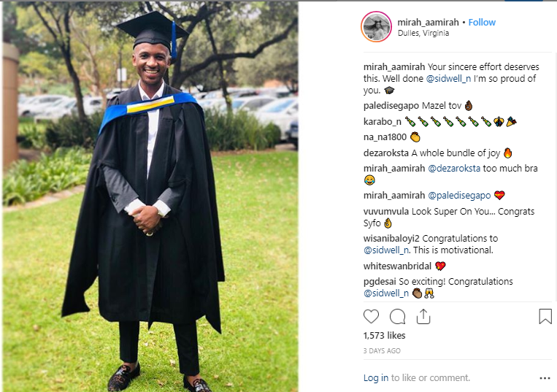Open mirah_aamirah profile picture avatar
Image resolution: width=557 pixels, height=392 pixels.
pyautogui.click(x=376, y=26)
